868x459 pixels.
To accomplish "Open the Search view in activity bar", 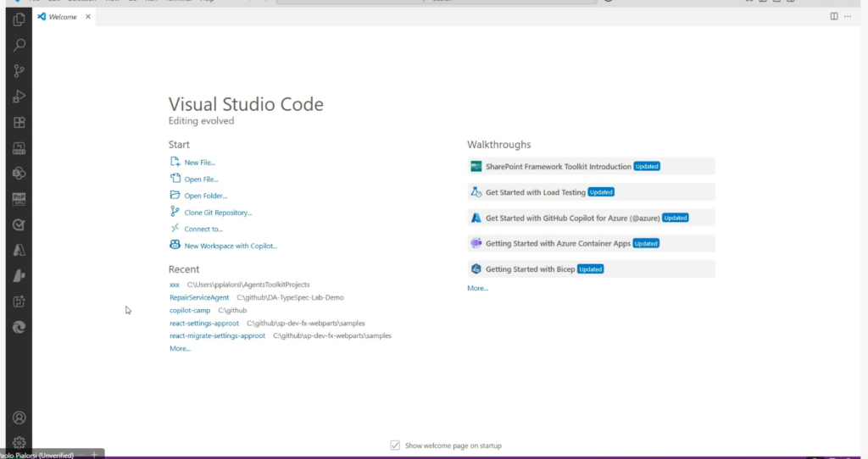I will coord(19,45).
